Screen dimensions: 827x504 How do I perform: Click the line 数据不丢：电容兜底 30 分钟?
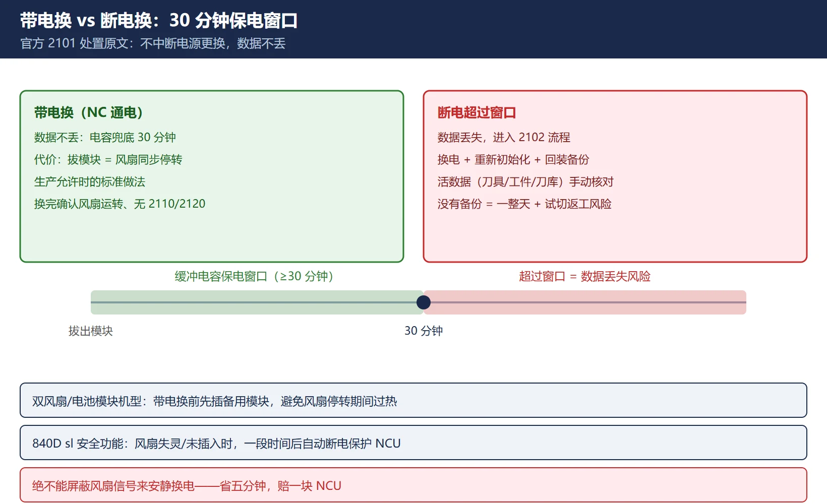(x=105, y=137)
